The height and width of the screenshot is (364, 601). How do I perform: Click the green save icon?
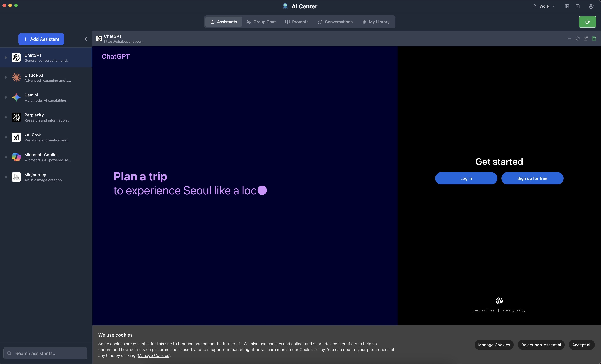point(594,39)
